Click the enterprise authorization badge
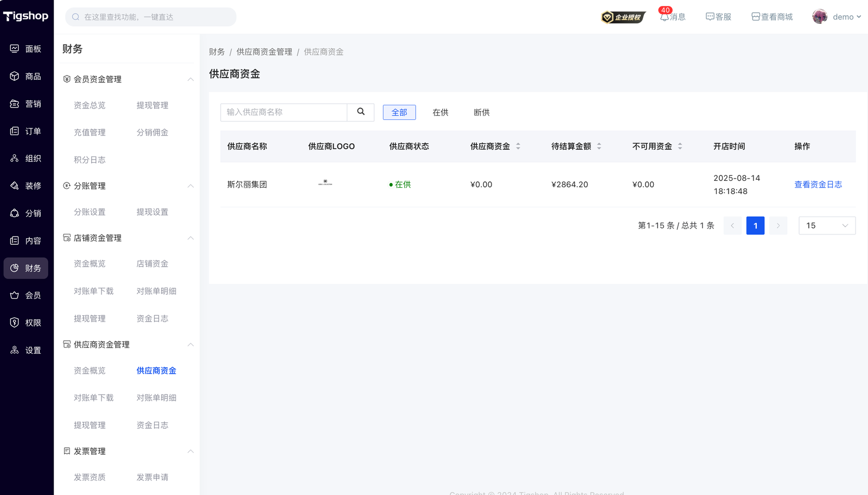This screenshot has height=495, width=868. point(623,17)
